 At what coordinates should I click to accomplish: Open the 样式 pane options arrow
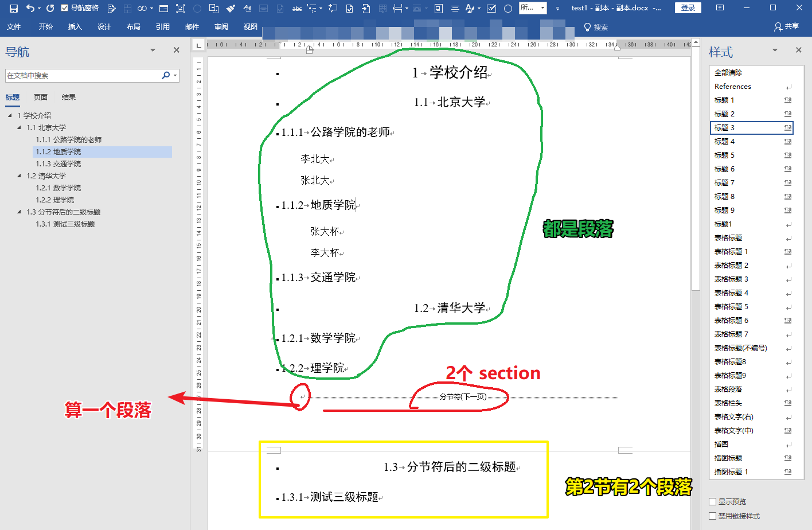click(775, 50)
